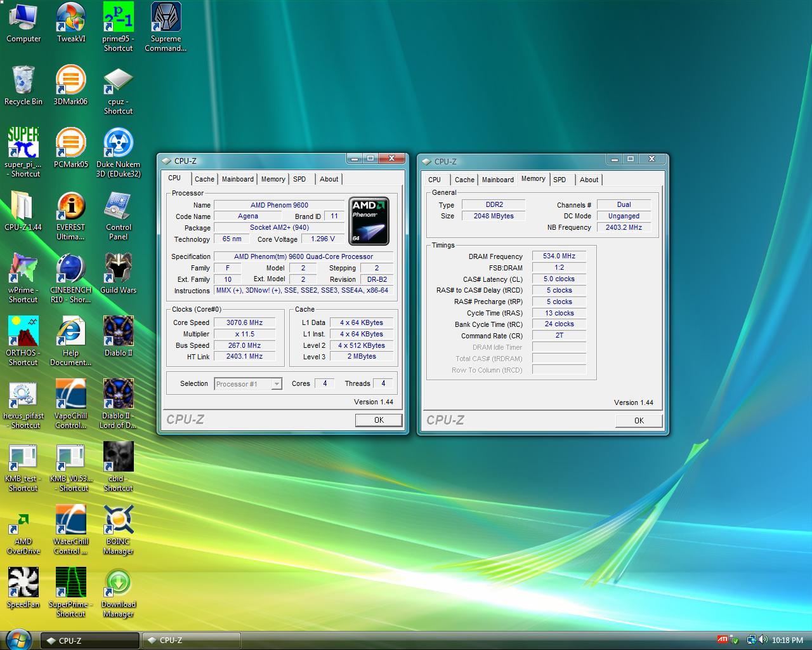The image size is (812, 650).
Task: Switch to Cache tab in left CPU-Z
Action: 204,179
